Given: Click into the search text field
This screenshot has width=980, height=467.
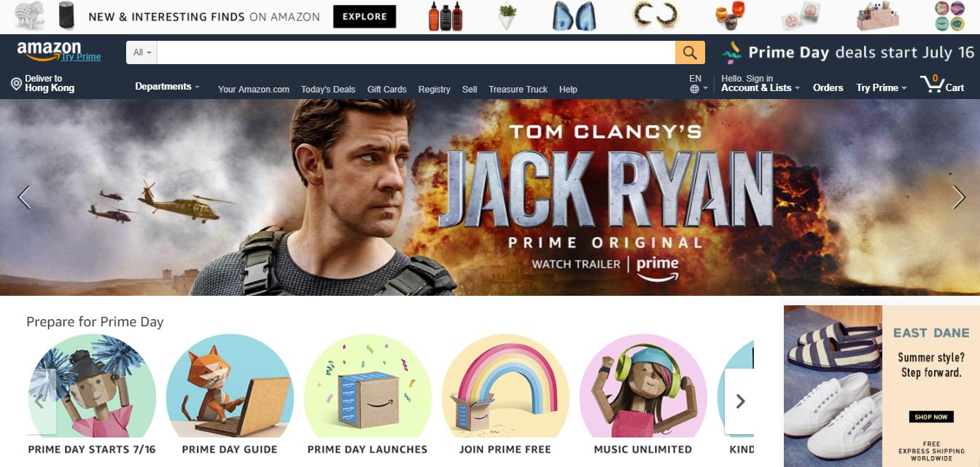Looking at the screenshot, I should pos(416,52).
